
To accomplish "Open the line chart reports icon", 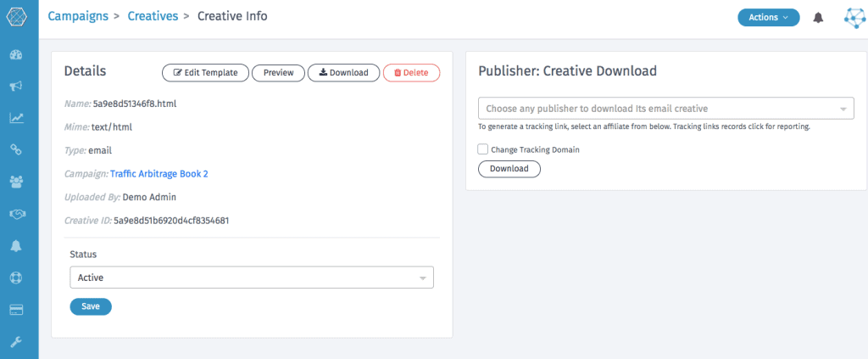I will point(16,118).
